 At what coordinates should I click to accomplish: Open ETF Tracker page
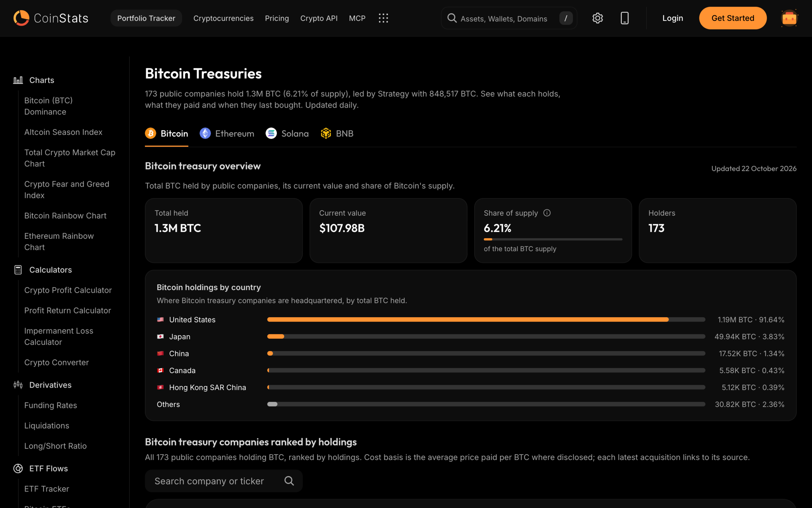click(47, 489)
